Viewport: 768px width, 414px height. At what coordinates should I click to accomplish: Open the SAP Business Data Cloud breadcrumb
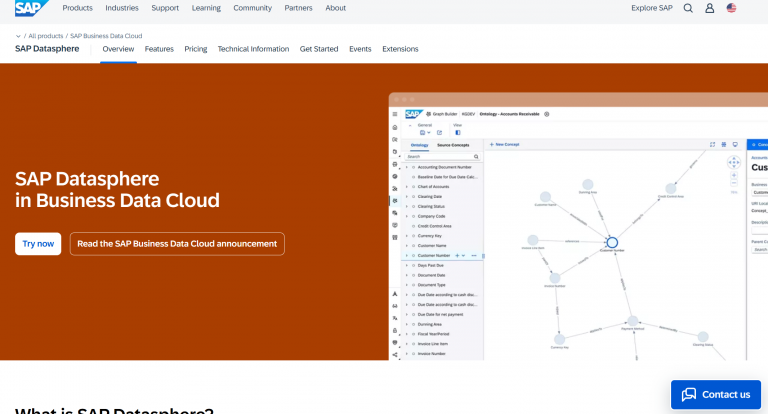[x=106, y=36]
